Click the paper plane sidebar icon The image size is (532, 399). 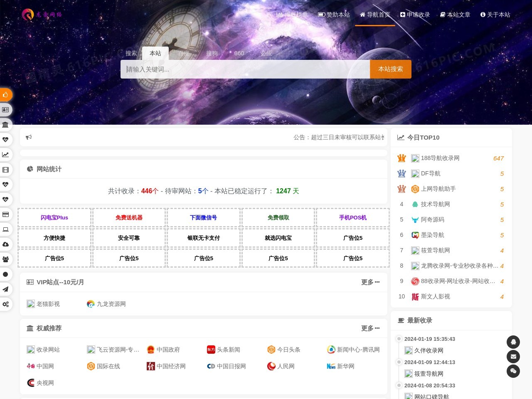[5, 289]
